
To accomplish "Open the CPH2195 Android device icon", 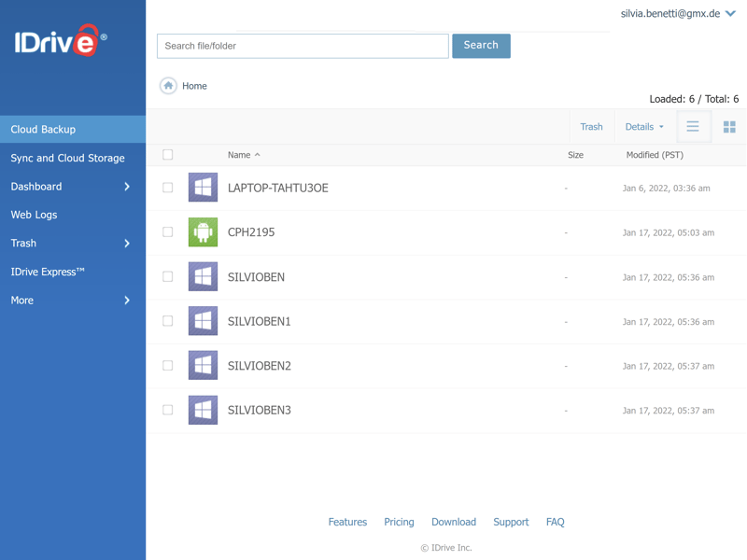I will pos(203,232).
